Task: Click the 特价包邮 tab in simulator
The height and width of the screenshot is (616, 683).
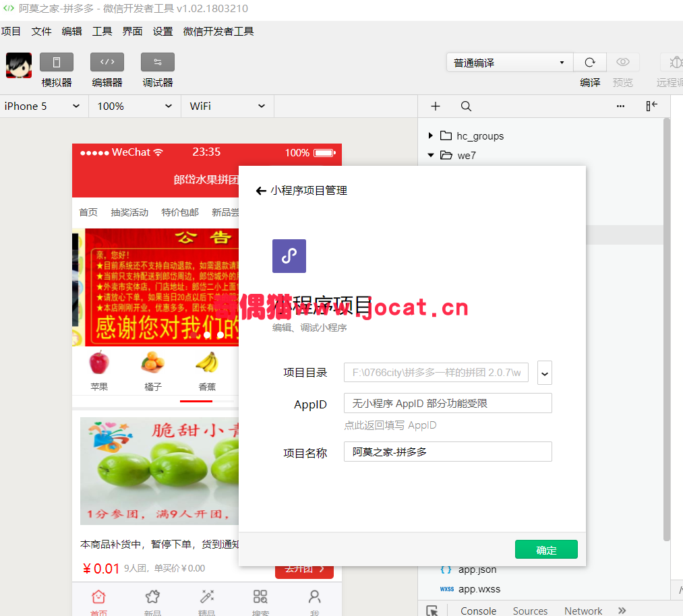Action: coord(180,212)
